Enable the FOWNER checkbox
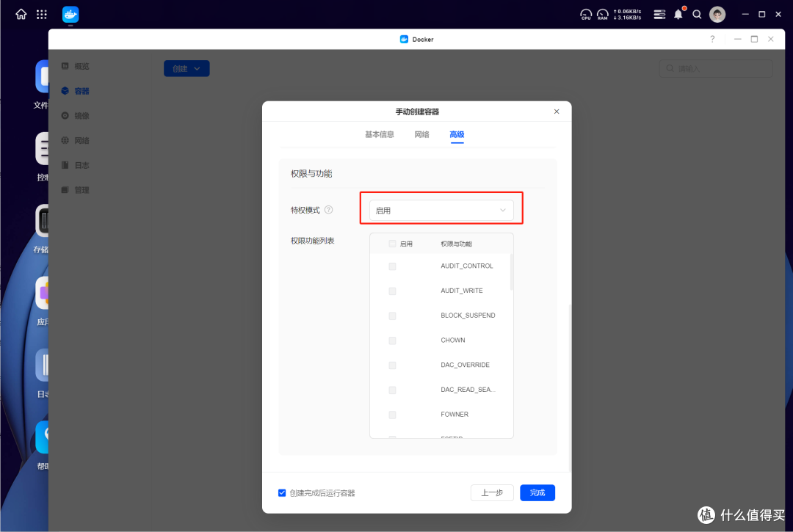 (392, 415)
